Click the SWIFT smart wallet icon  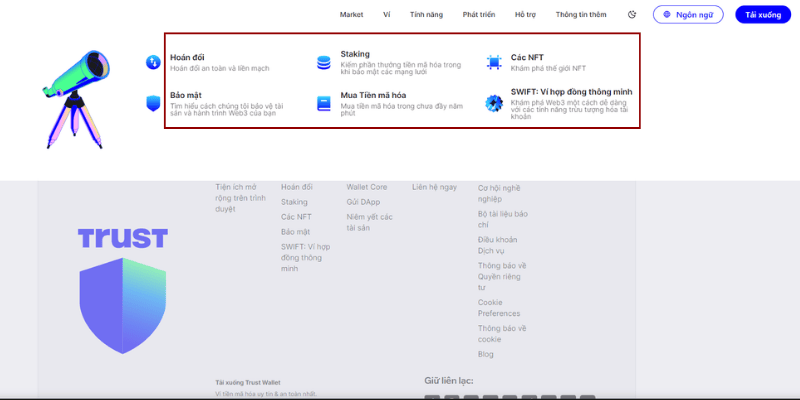(494, 102)
